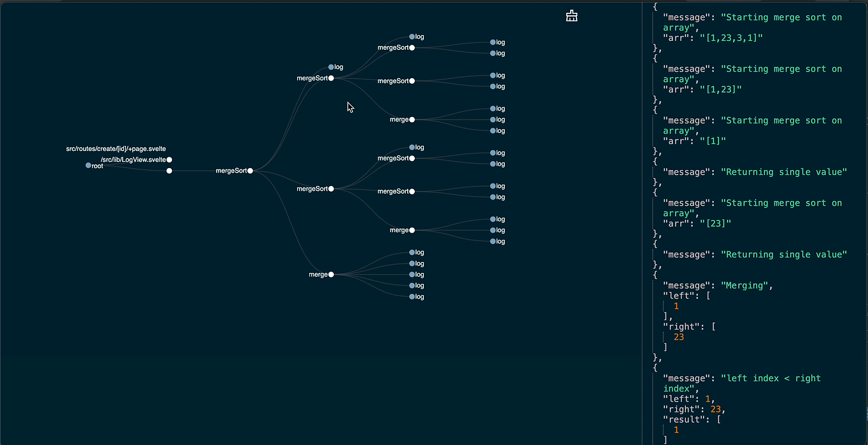
Task: Collapse the second-level mergeSort branch
Action: tap(330, 78)
